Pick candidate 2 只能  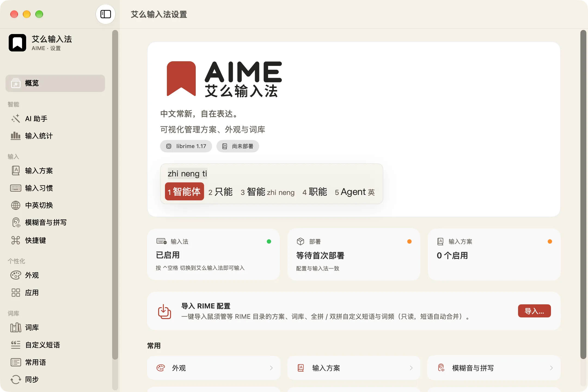(220, 192)
